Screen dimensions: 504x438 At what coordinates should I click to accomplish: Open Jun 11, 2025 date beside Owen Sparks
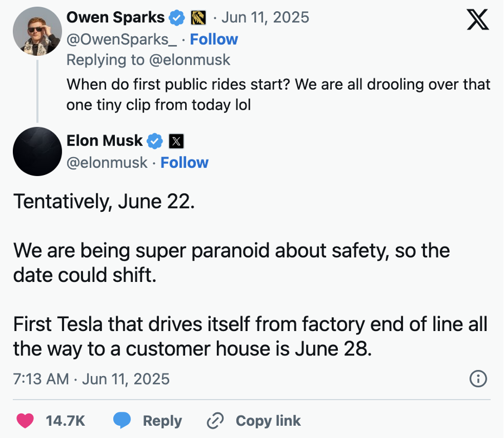coord(265,18)
